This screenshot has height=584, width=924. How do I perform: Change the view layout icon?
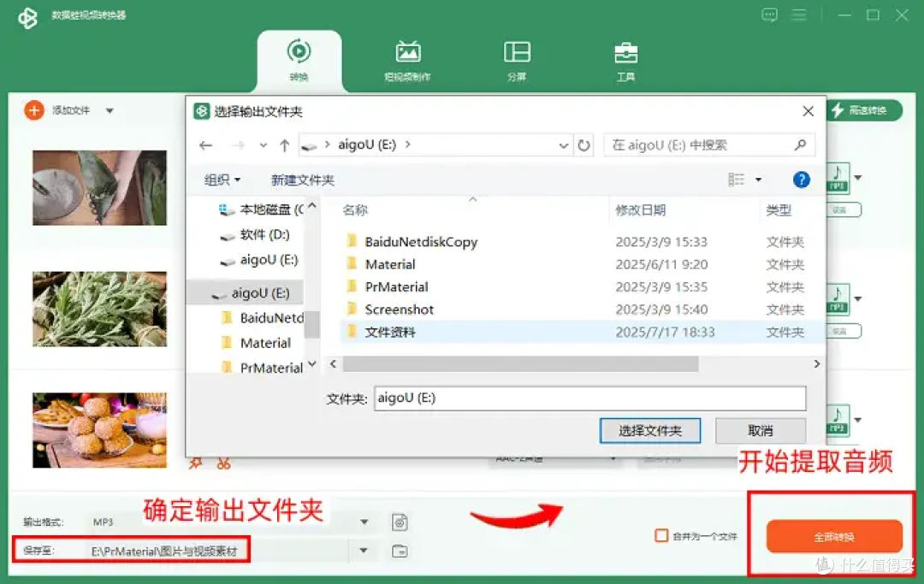pos(736,180)
